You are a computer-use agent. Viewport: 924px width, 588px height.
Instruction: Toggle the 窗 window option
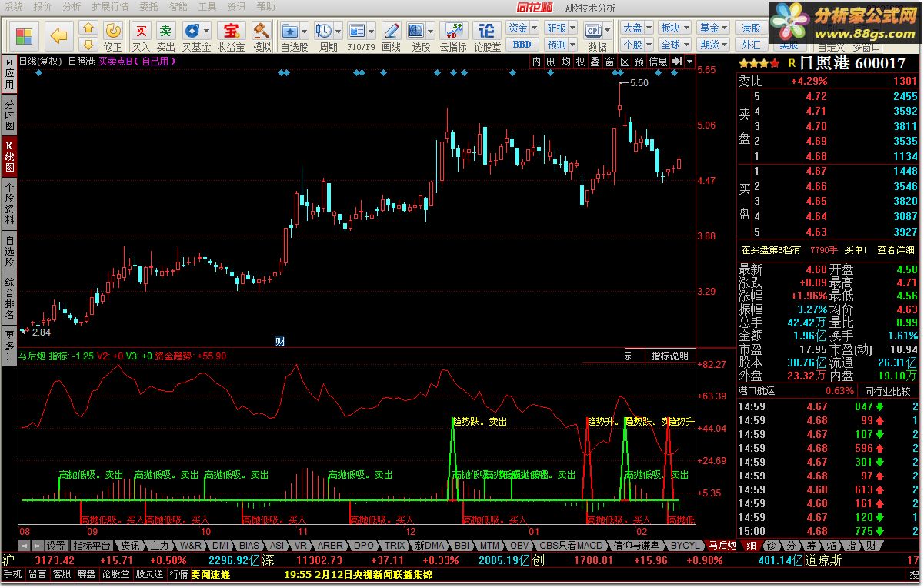pyautogui.click(x=609, y=62)
